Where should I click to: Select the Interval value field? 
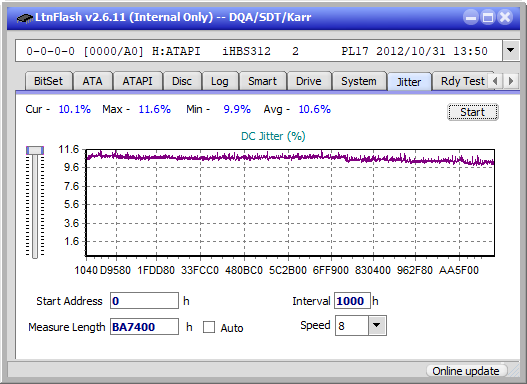point(352,301)
